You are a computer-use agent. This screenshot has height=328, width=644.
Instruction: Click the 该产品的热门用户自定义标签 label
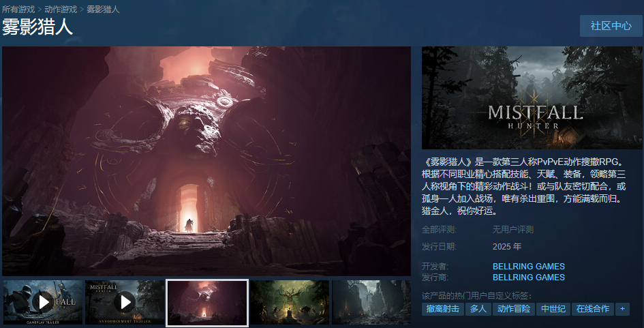(x=477, y=295)
